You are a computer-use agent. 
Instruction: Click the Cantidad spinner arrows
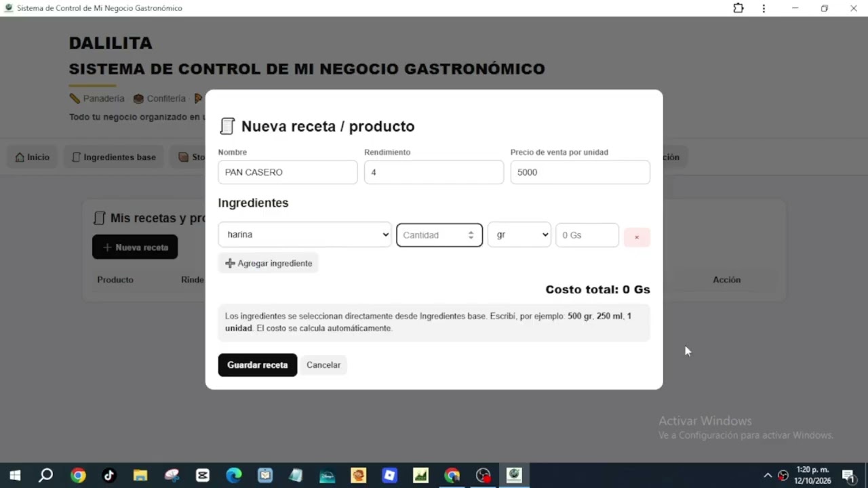pyautogui.click(x=471, y=235)
